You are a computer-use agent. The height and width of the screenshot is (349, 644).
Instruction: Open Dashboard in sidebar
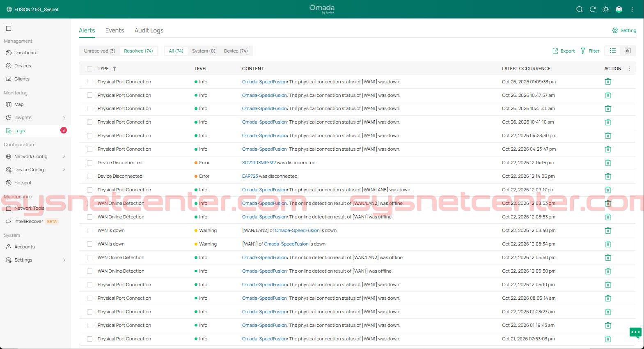[26, 53]
